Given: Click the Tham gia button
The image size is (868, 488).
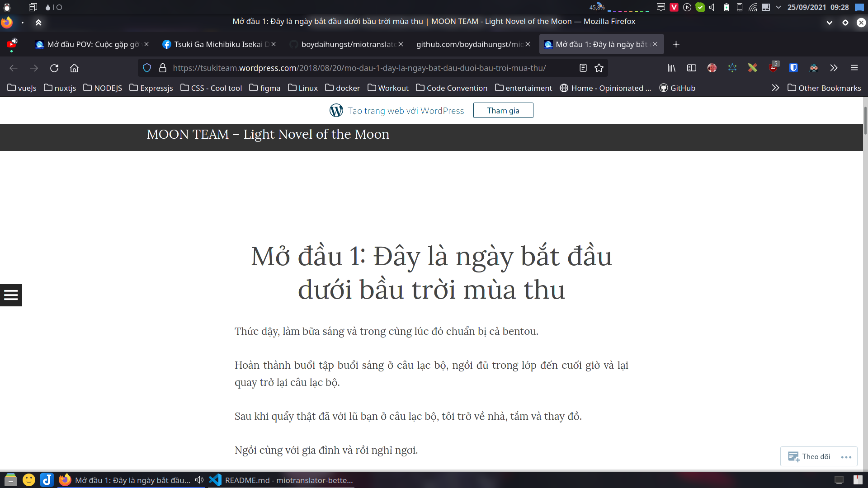Looking at the screenshot, I should 503,110.
